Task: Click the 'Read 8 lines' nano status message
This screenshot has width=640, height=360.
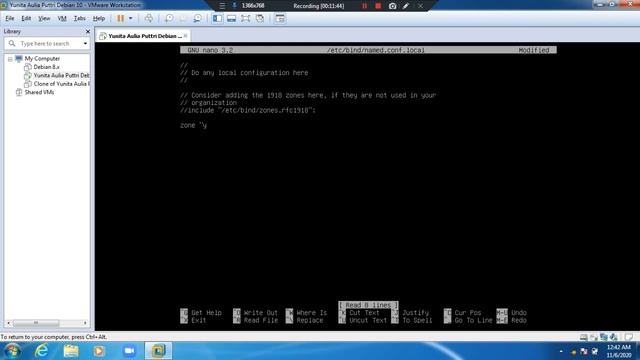Action: point(368,305)
